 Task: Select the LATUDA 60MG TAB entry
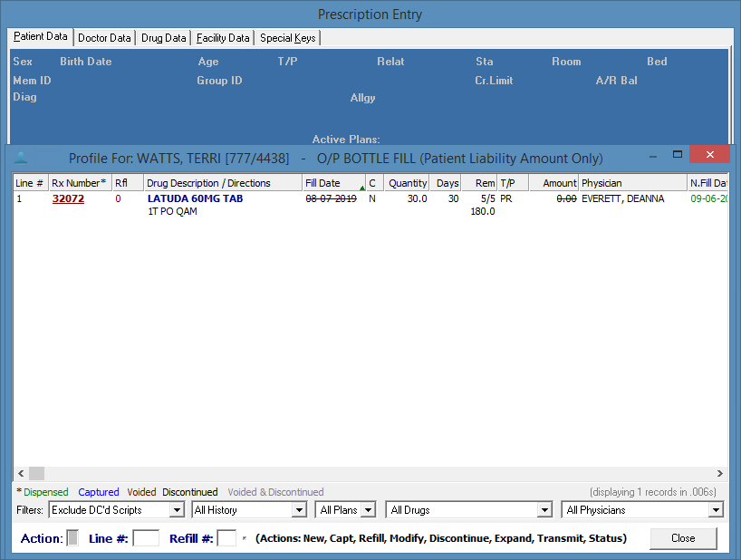pos(194,198)
